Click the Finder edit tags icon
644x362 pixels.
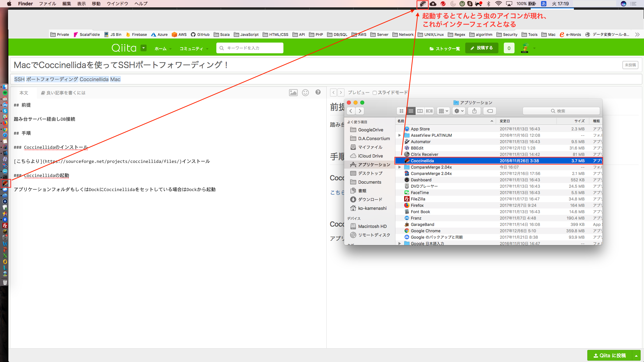[490, 111]
